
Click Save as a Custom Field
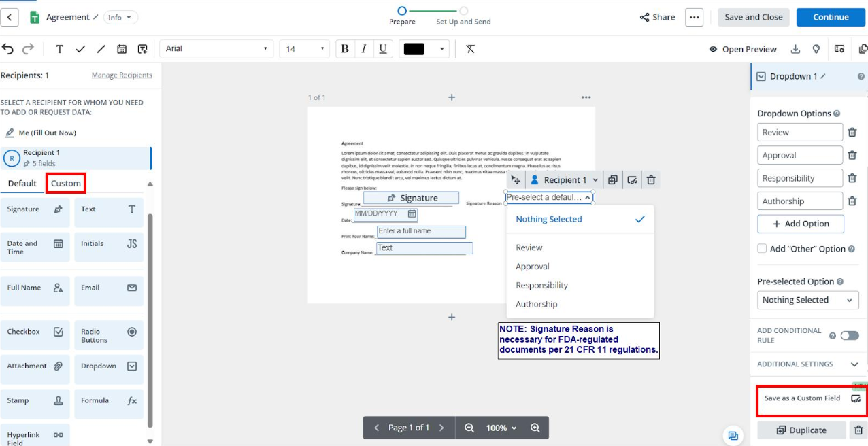click(x=812, y=398)
